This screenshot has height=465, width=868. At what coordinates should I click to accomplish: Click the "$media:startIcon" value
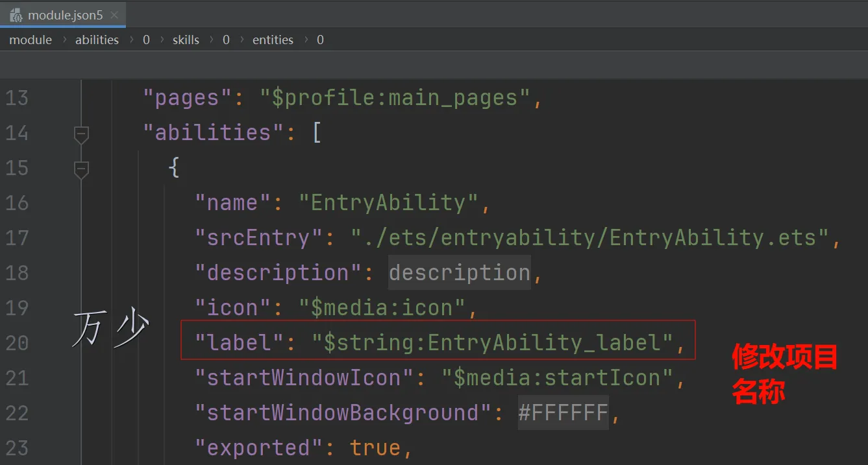(558, 377)
